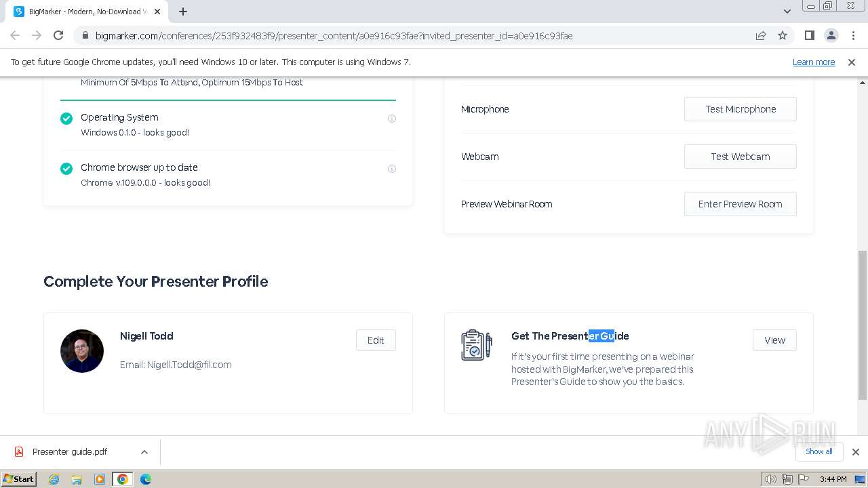Share this page icon

761,35
